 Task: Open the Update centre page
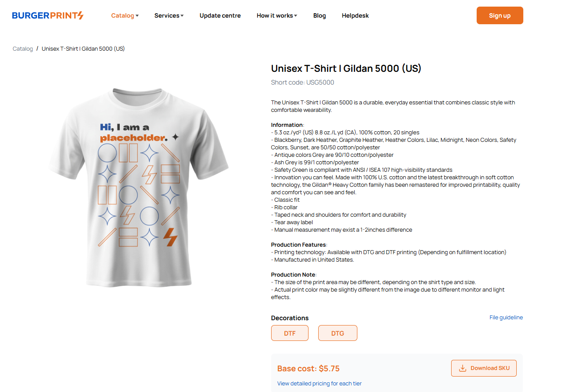click(220, 15)
